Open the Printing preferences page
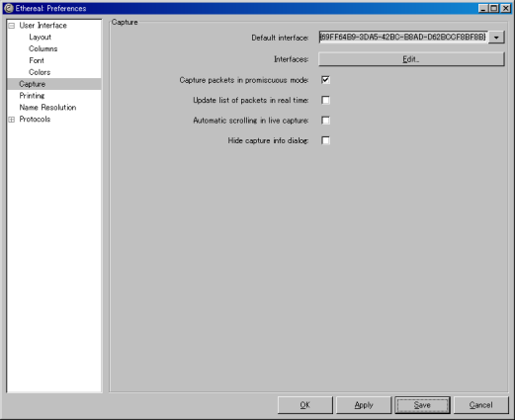The height and width of the screenshot is (420, 515). point(32,96)
